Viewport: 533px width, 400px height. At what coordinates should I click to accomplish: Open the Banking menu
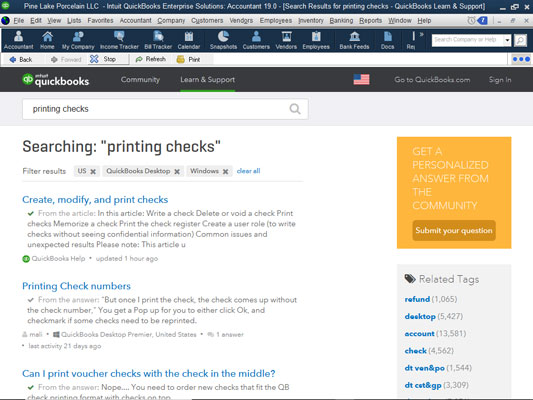341,20
